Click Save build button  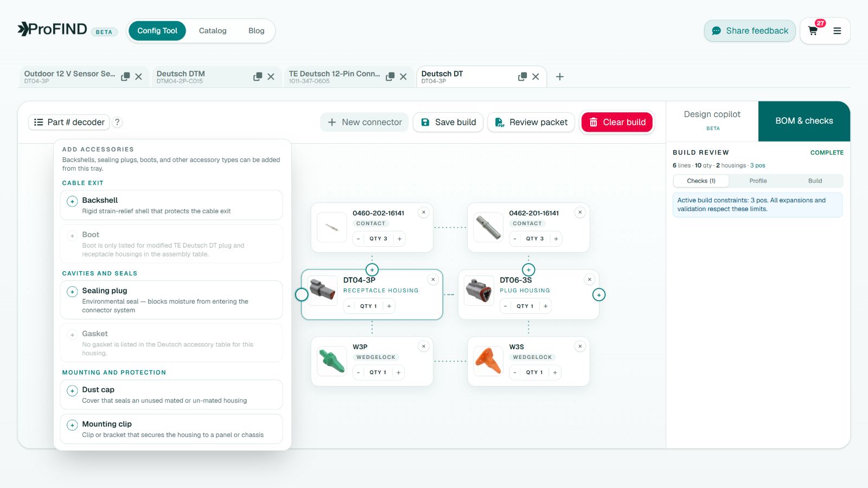pyautogui.click(x=448, y=122)
